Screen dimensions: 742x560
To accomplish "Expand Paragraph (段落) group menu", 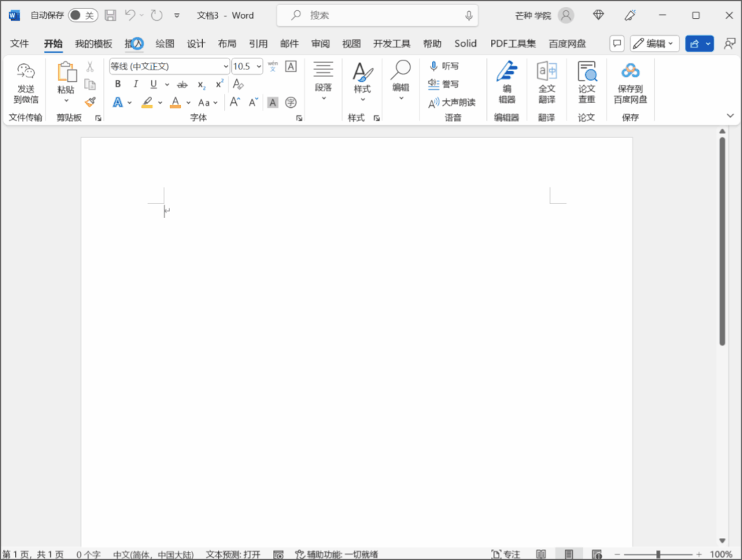I will 323,80.
